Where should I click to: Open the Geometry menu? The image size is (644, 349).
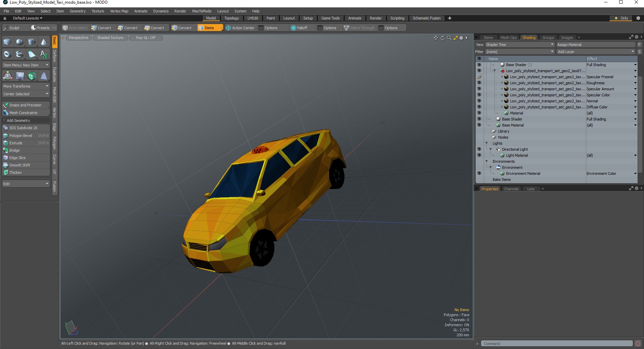click(77, 11)
